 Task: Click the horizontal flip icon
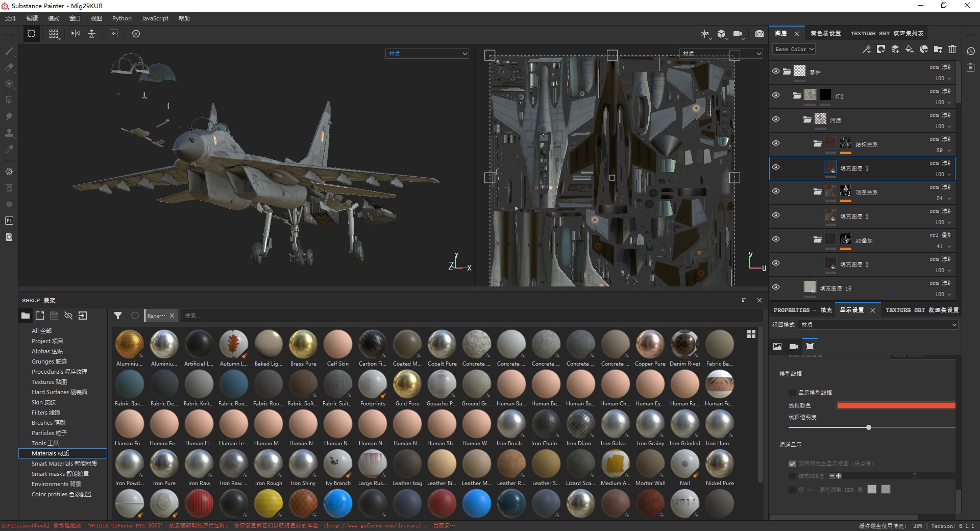click(x=76, y=34)
